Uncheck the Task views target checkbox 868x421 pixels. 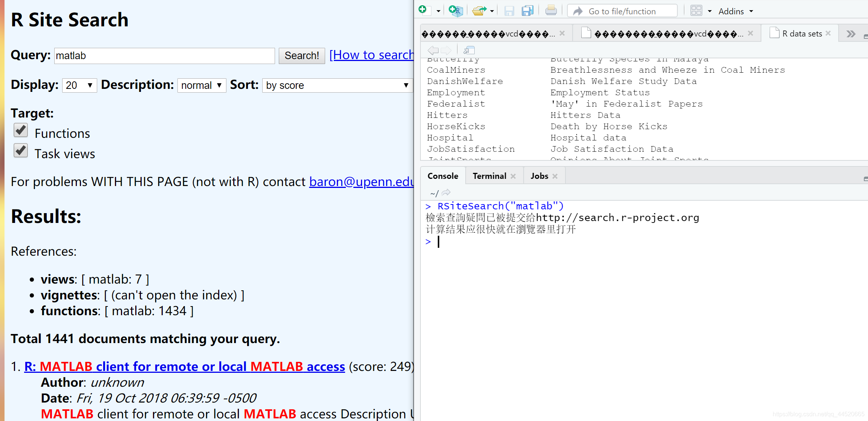tap(21, 151)
